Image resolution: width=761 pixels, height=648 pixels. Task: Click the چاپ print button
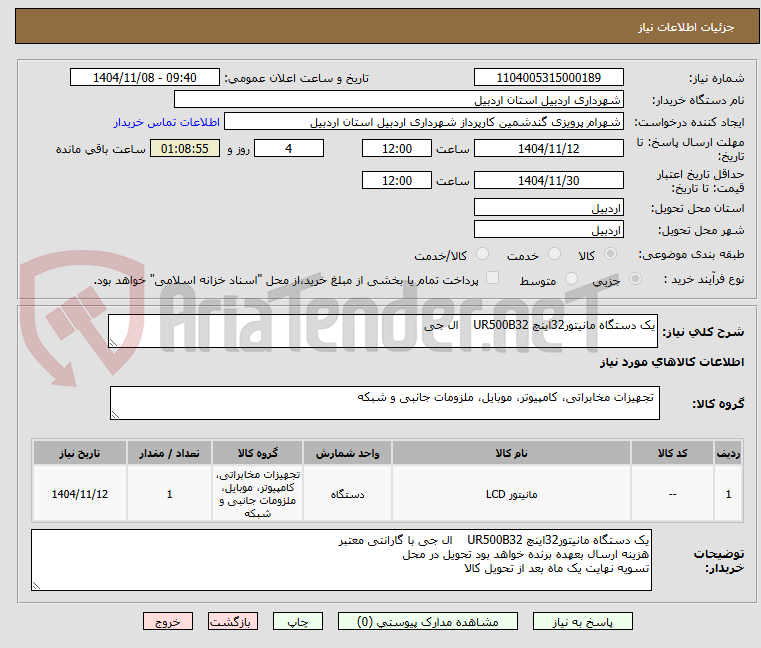(x=298, y=621)
